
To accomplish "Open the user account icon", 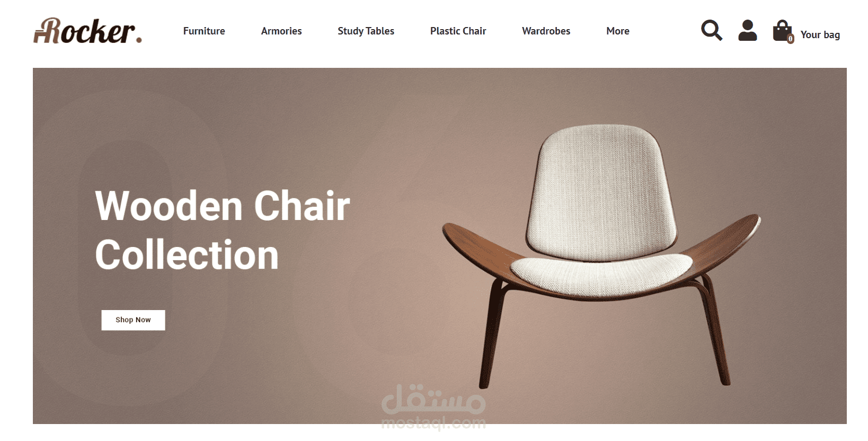I will (748, 30).
